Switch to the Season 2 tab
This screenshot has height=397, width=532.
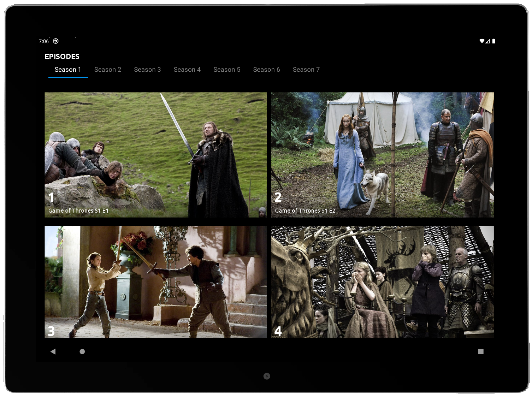(x=108, y=70)
